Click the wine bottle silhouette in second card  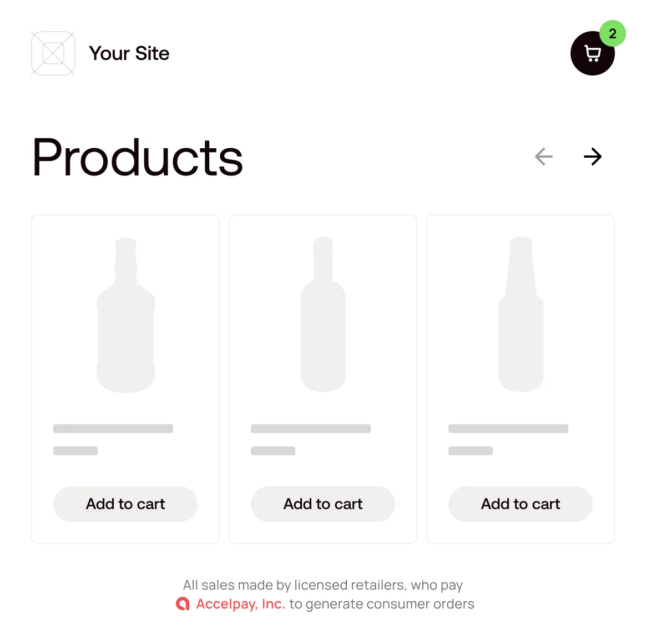[x=323, y=314]
